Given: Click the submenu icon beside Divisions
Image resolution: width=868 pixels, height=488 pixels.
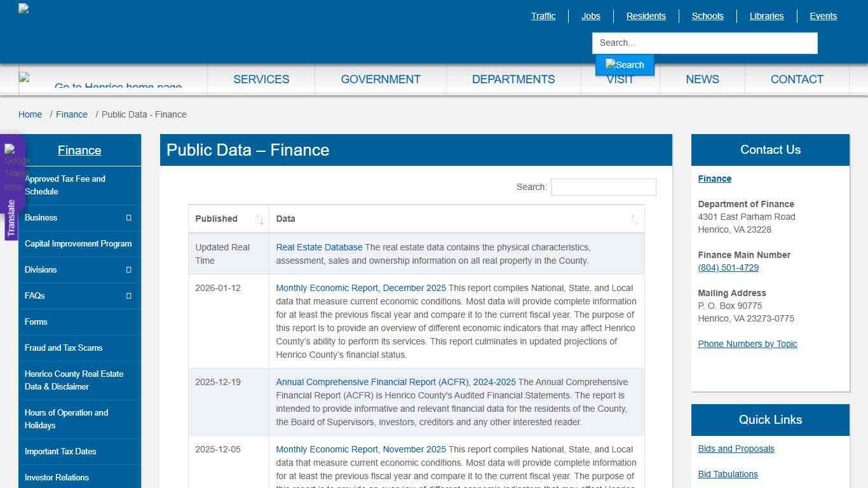Looking at the screenshot, I should (128, 269).
